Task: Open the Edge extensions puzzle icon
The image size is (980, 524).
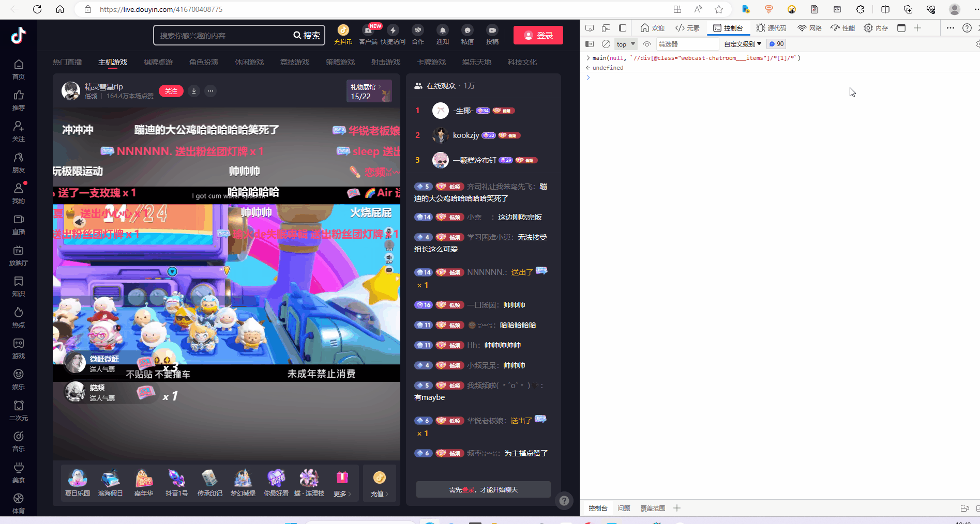Action: 861,9
